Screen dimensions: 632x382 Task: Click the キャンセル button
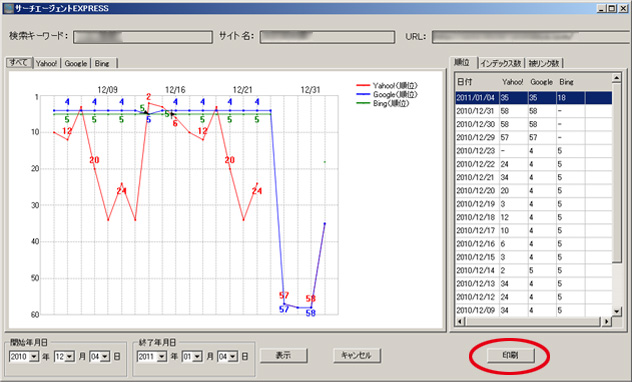pyautogui.click(x=356, y=355)
